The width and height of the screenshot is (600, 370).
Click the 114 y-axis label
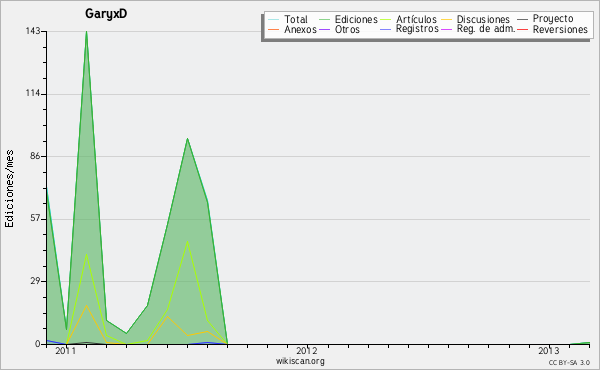(33, 94)
